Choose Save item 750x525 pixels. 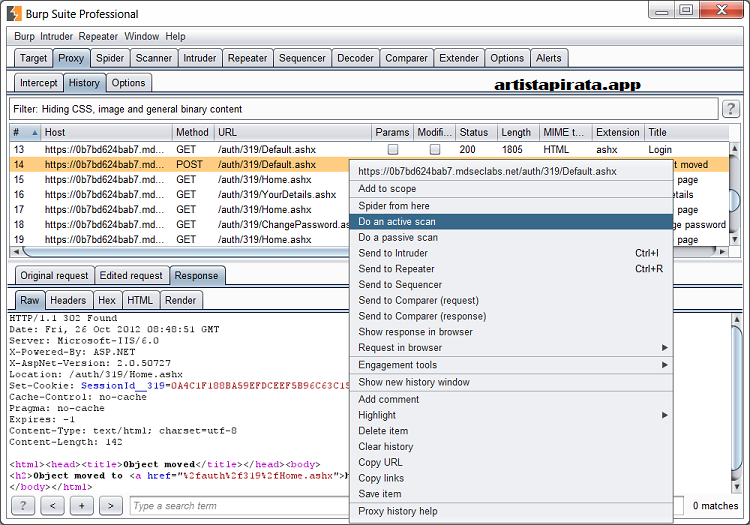511,494
